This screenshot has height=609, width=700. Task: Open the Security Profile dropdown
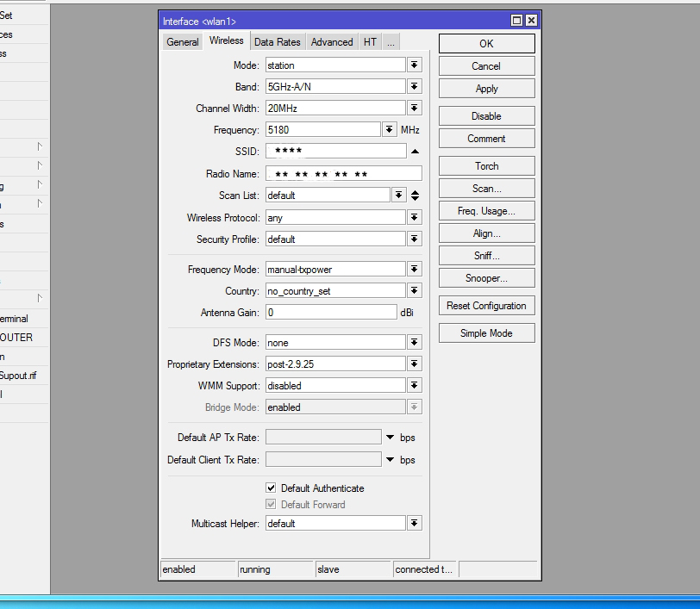tap(414, 239)
